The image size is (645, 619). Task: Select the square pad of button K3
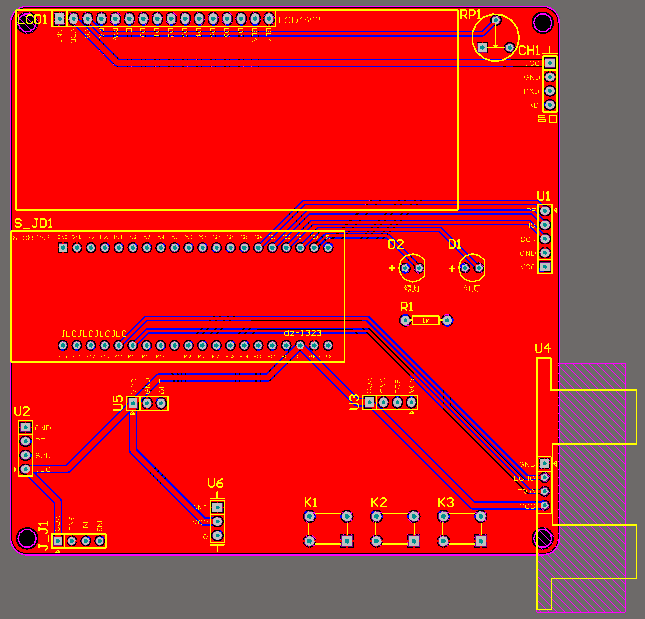[480, 541]
